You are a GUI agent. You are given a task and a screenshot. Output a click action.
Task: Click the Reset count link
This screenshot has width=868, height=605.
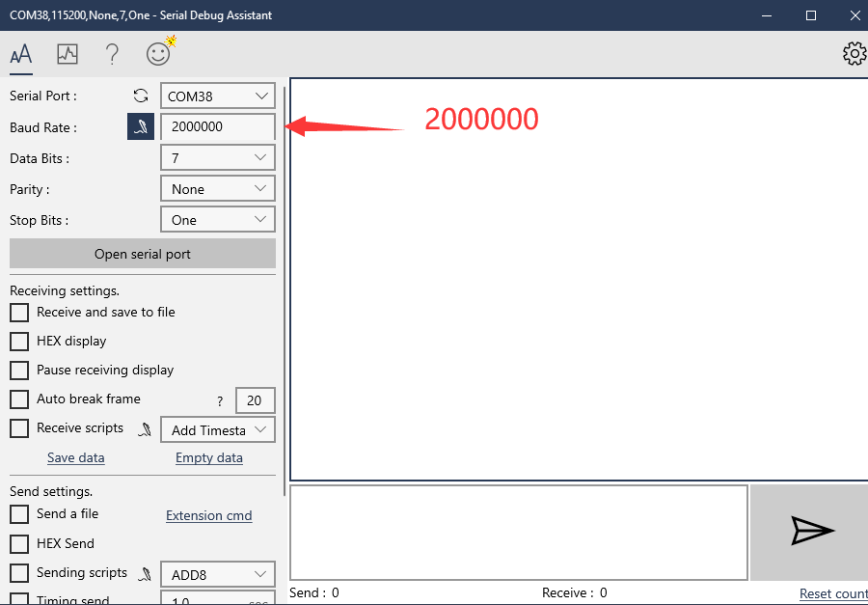tap(833, 594)
